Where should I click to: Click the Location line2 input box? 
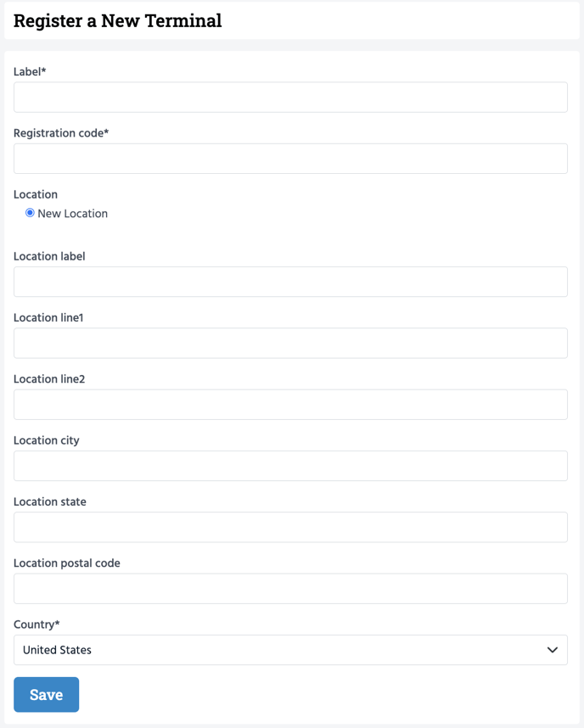290,405
